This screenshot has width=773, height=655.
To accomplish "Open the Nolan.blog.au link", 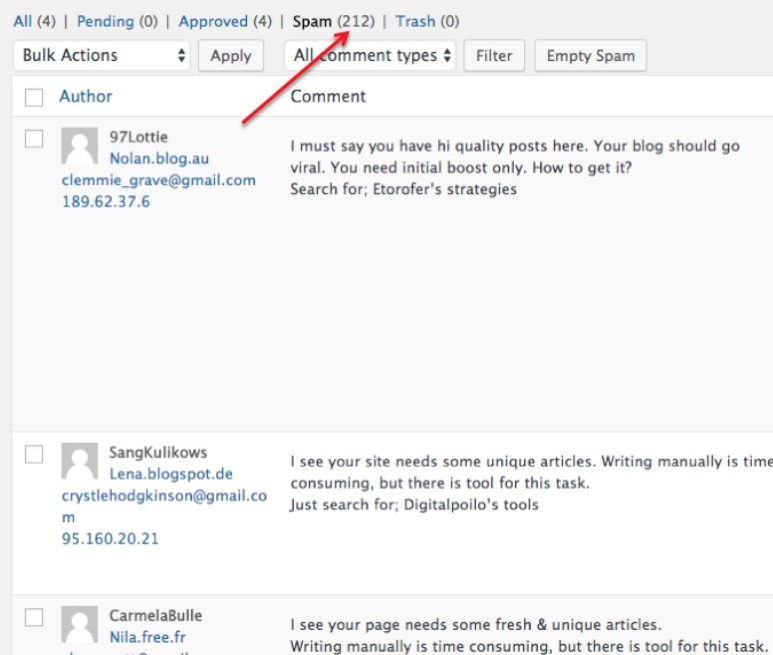I will tap(159, 158).
